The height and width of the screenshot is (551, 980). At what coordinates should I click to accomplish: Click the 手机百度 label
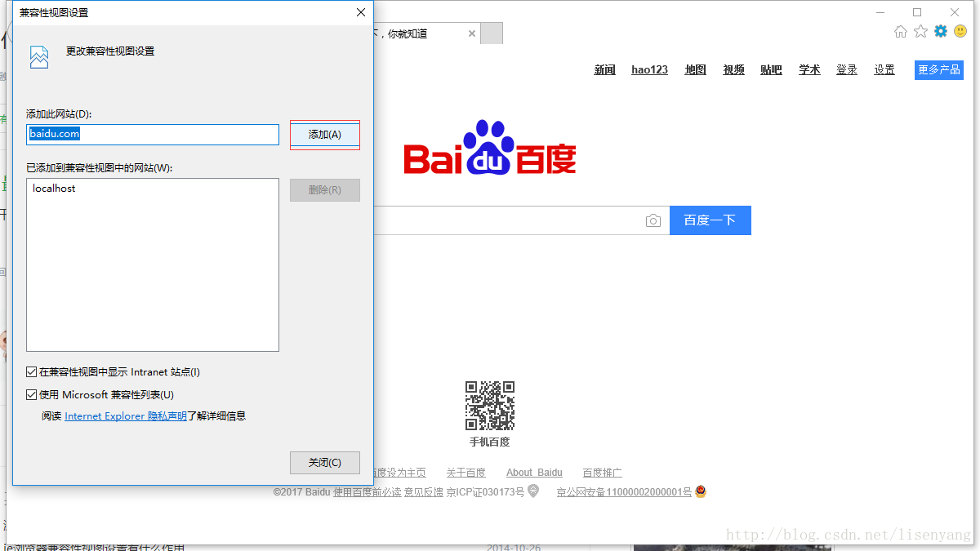coord(490,442)
